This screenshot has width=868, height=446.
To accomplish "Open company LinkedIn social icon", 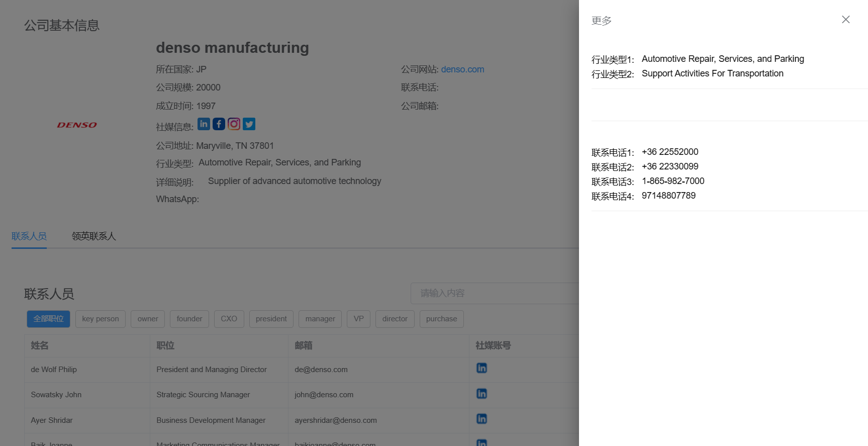I will tap(204, 124).
